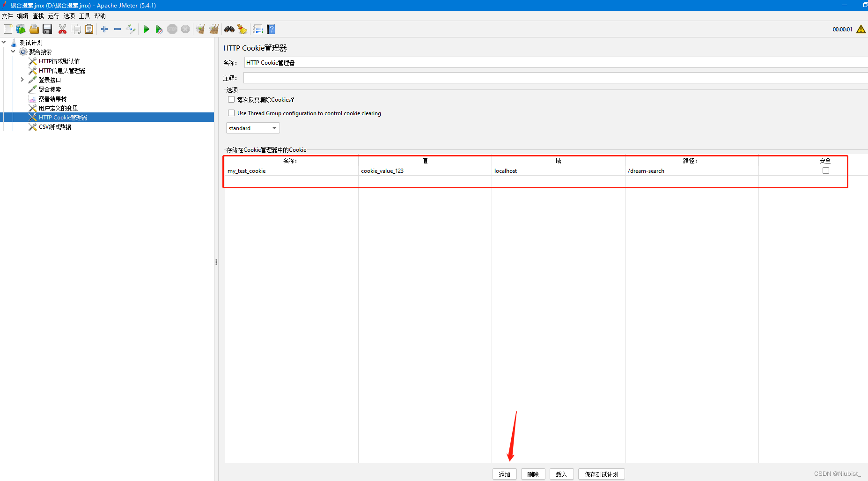
Task: Click the New test plan icon
Action: 8,29
